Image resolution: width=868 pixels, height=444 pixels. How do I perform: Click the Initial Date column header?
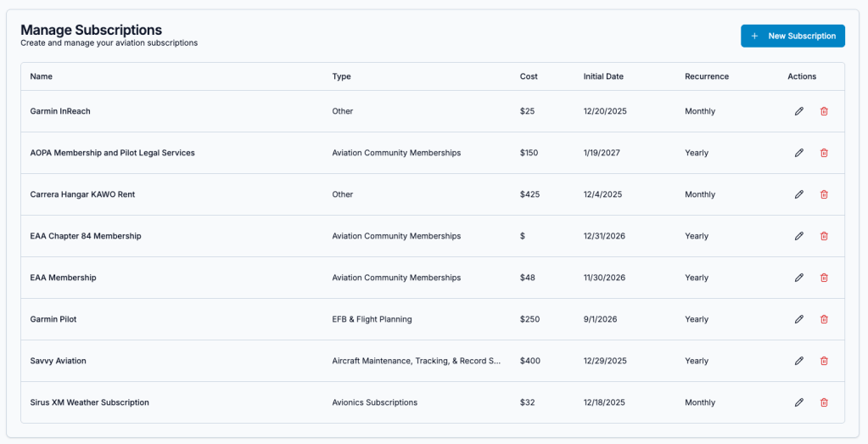tap(603, 76)
